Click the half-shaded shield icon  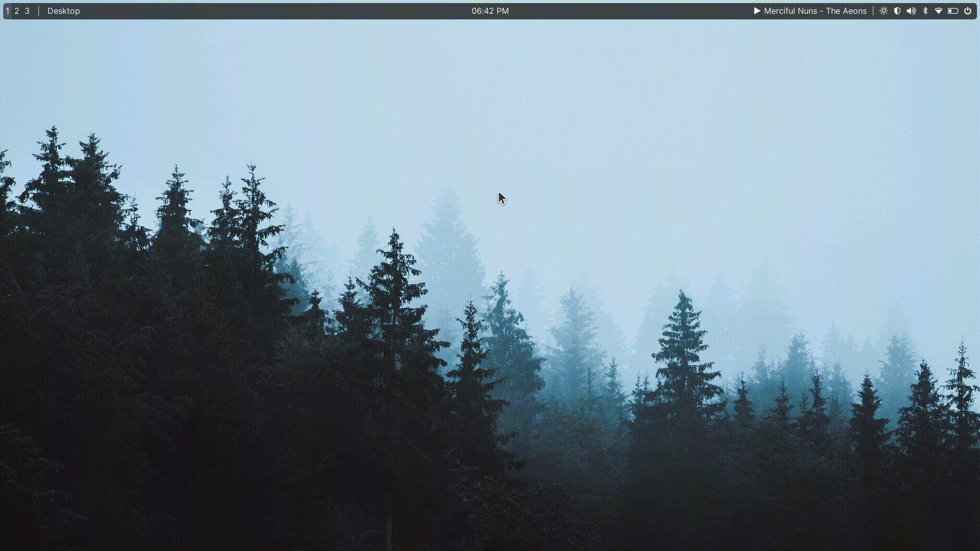[x=897, y=11]
